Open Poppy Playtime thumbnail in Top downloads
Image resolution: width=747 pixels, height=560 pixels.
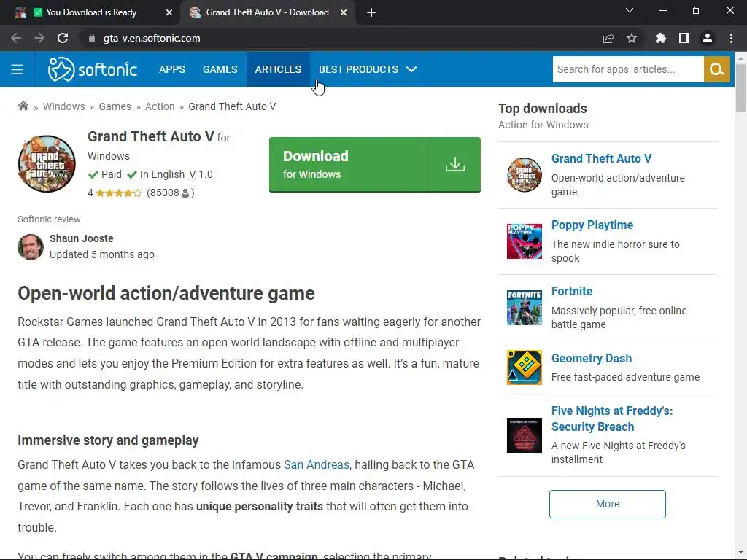coord(524,241)
